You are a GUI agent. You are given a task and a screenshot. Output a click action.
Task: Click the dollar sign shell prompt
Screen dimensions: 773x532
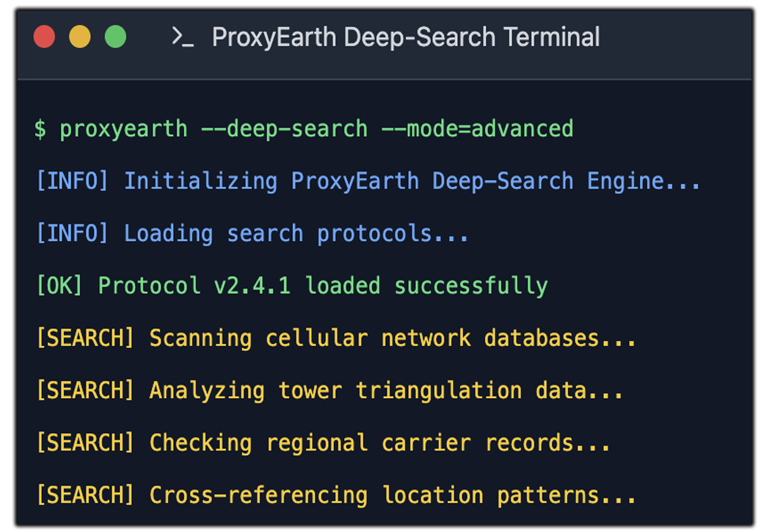pyautogui.click(x=40, y=129)
